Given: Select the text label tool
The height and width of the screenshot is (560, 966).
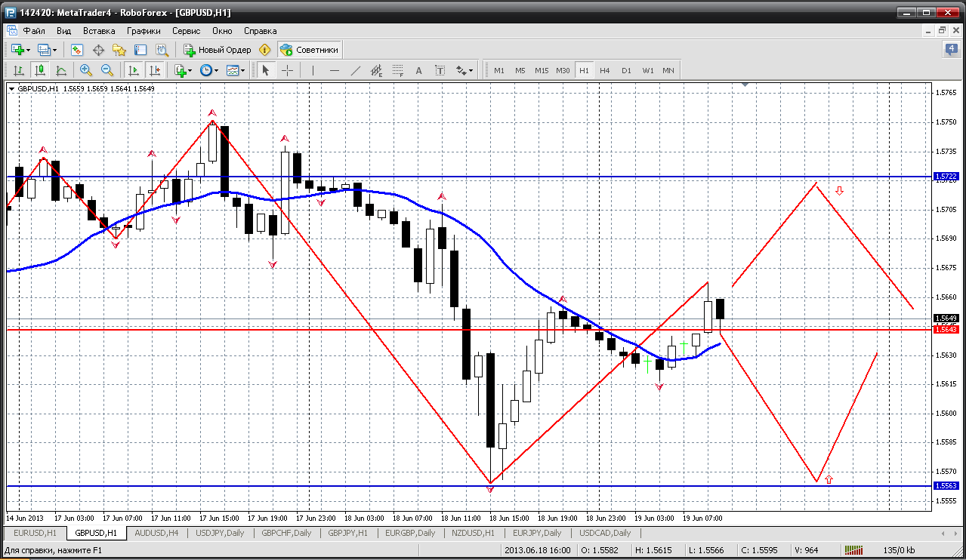Looking at the screenshot, I should click(x=440, y=70).
